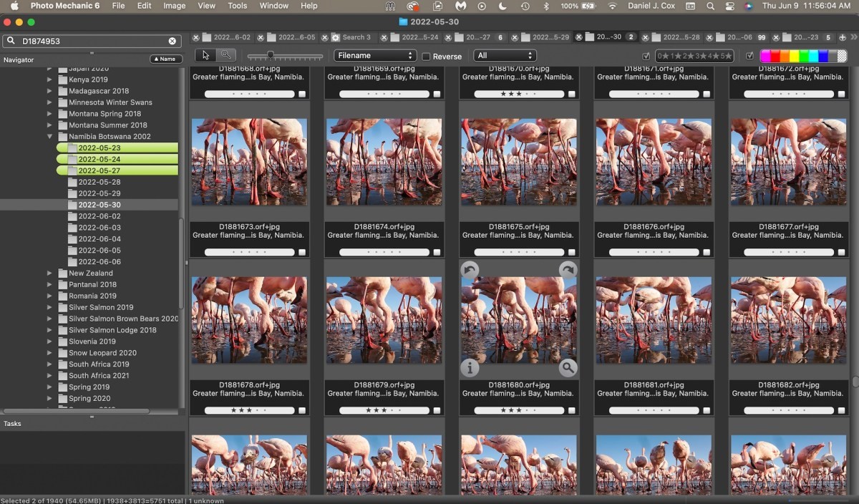Expand the Pantanal 2018 folder

pyautogui.click(x=50, y=285)
